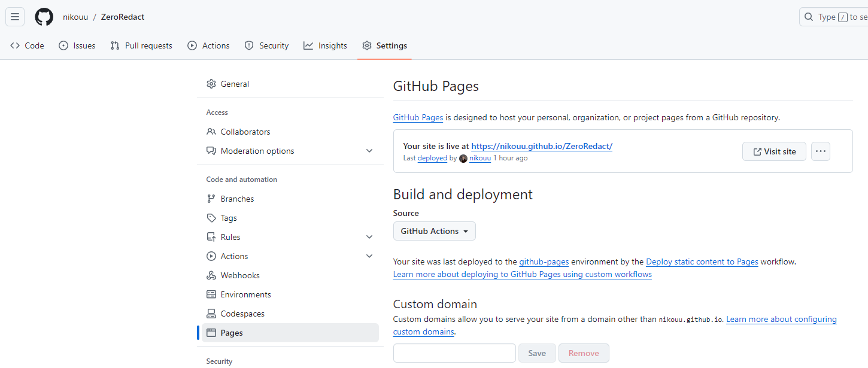Expand the Moderation options section
This screenshot has height=368, width=868.
click(369, 151)
